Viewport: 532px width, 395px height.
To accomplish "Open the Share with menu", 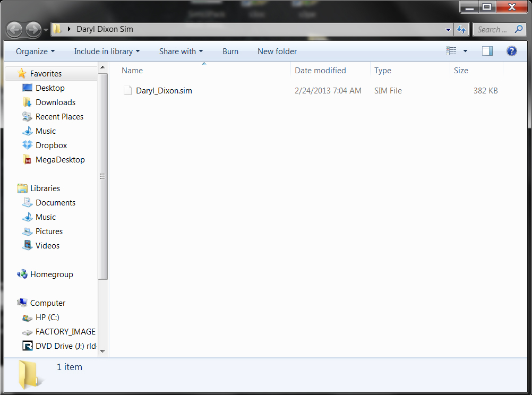I will [181, 51].
